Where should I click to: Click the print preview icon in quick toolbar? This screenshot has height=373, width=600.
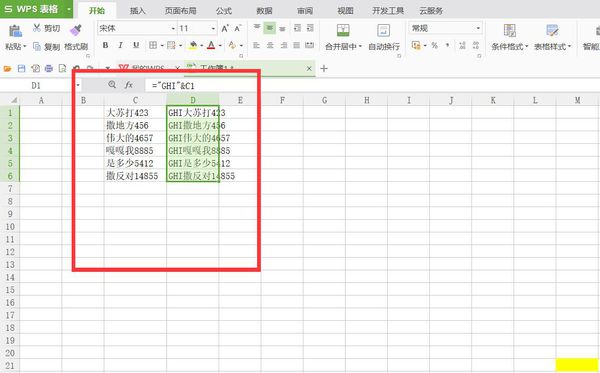[62, 68]
